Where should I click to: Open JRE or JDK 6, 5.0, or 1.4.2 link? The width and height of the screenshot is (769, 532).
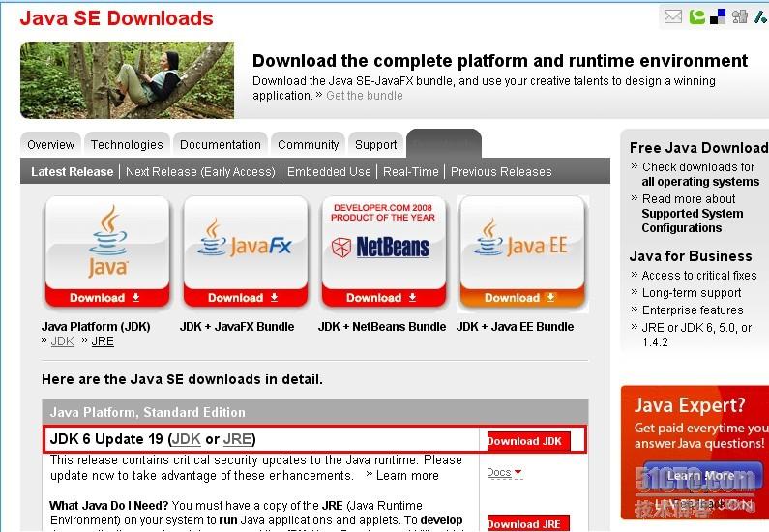pos(696,335)
